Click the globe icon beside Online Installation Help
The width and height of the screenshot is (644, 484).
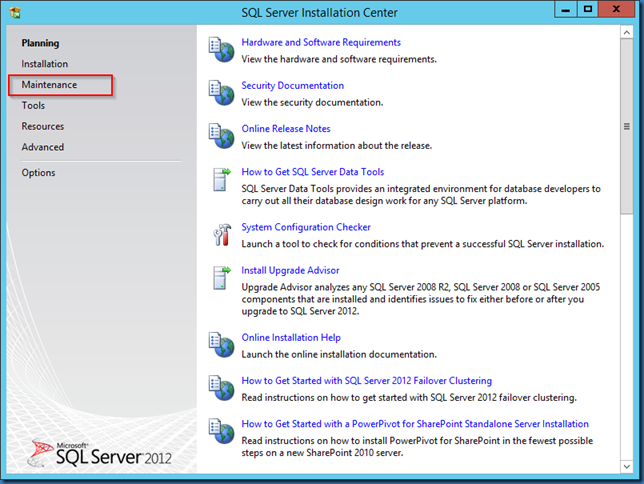221,345
